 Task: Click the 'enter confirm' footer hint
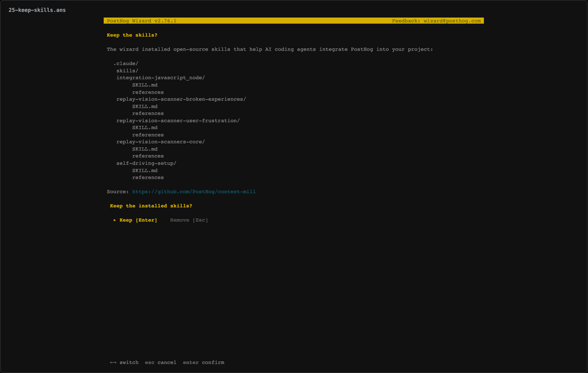coord(204,362)
